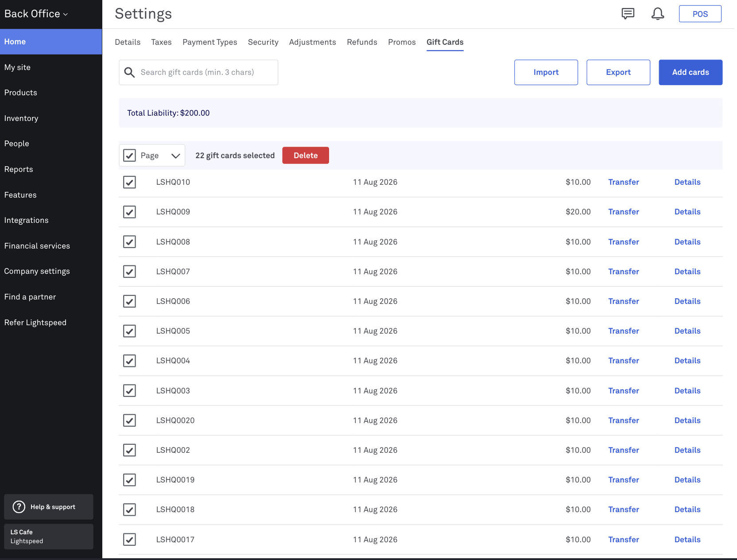Viewport: 737px width, 560px height.
Task: Switch to the Details settings tab
Action: pos(128,42)
